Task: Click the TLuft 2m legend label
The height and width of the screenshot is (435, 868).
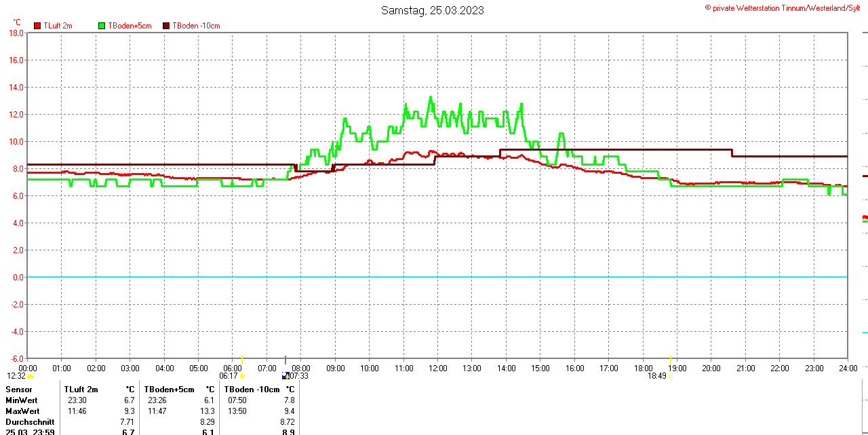Action: point(58,26)
